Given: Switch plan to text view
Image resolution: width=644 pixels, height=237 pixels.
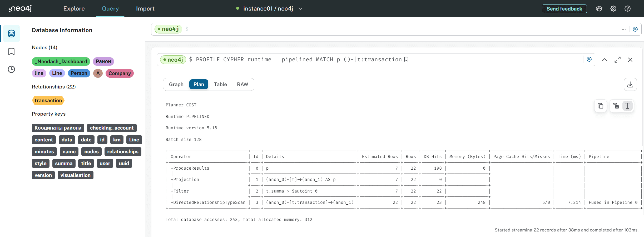Looking at the screenshot, I should pos(627,106).
